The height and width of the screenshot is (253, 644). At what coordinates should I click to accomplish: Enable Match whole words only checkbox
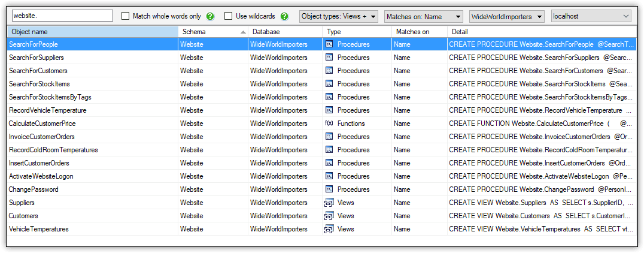pyautogui.click(x=126, y=16)
